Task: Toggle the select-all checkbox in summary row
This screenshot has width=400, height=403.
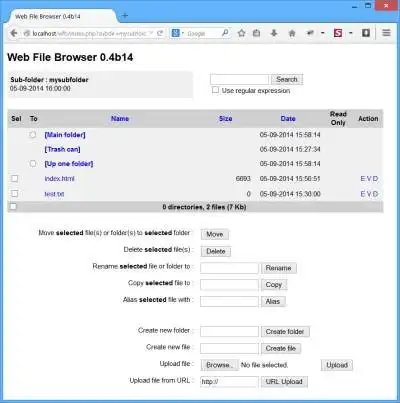Action: [x=13, y=207]
